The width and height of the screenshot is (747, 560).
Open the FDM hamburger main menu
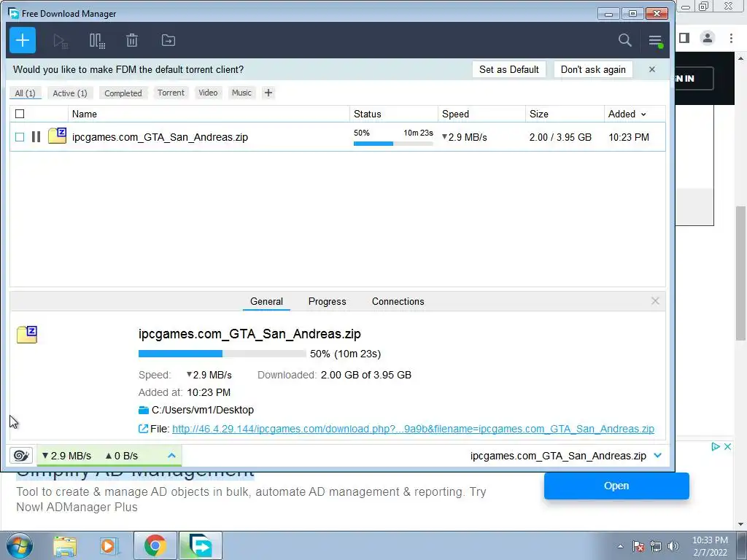pos(656,41)
